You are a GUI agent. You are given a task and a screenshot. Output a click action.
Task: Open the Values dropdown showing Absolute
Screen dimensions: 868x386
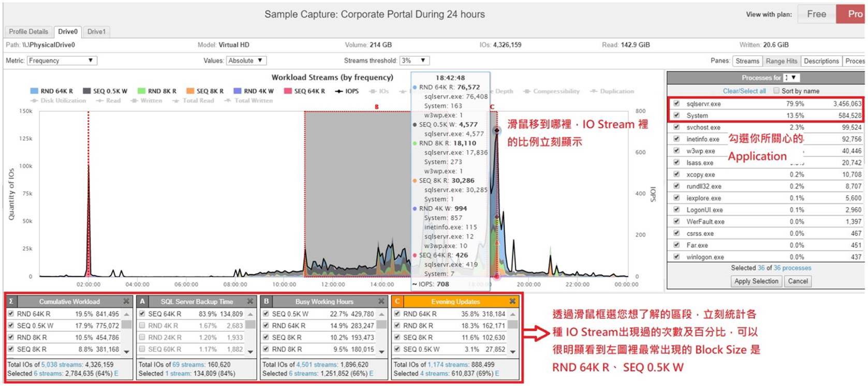pyautogui.click(x=246, y=61)
